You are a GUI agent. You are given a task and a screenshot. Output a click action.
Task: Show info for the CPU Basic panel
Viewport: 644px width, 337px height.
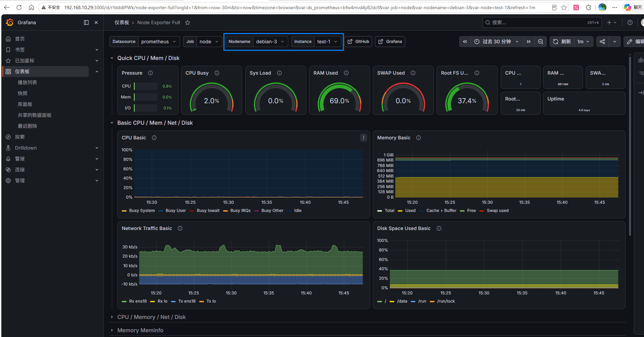click(x=154, y=138)
